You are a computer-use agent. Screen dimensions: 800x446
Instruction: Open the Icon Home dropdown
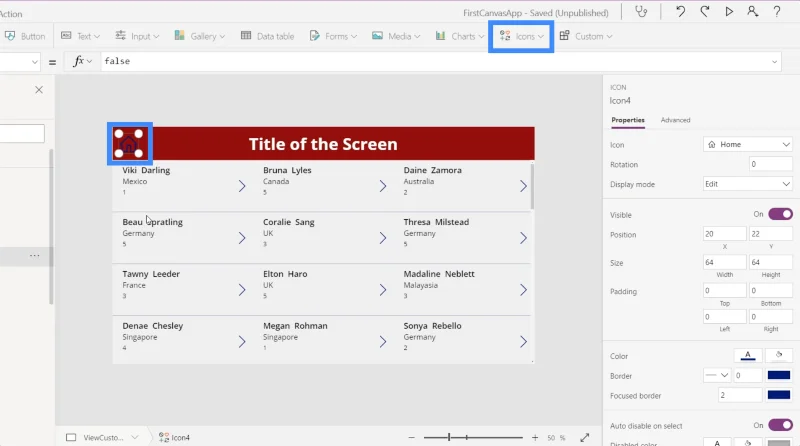(748, 144)
